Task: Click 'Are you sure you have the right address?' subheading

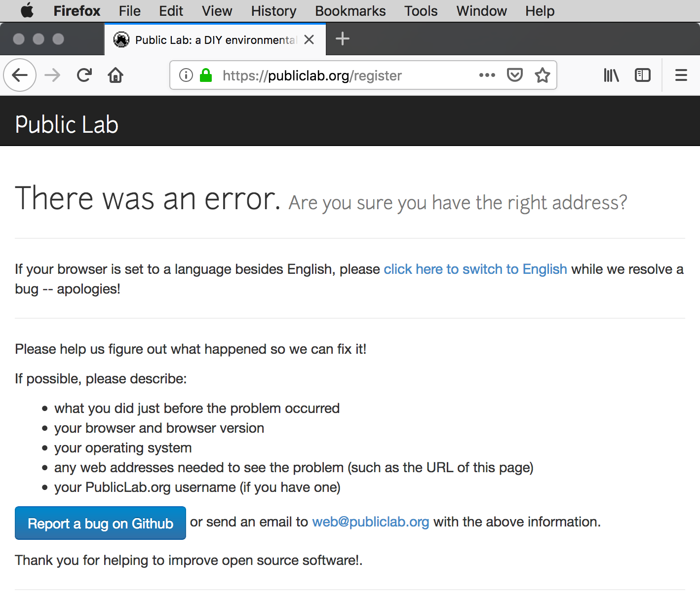Action: (x=458, y=202)
